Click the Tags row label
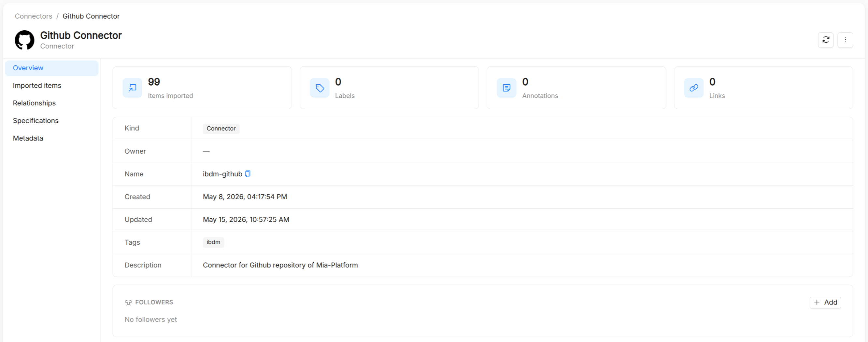The image size is (868, 342). [x=132, y=242]
